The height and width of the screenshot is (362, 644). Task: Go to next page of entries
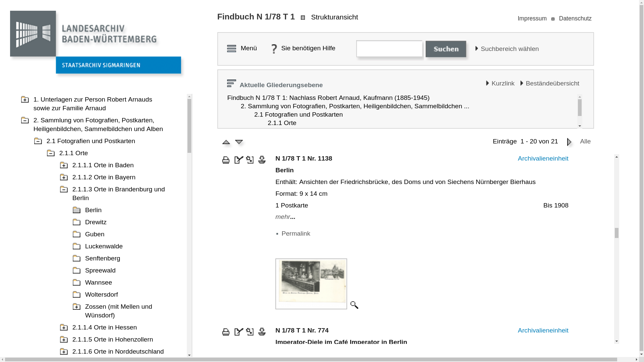coord(569,142)
